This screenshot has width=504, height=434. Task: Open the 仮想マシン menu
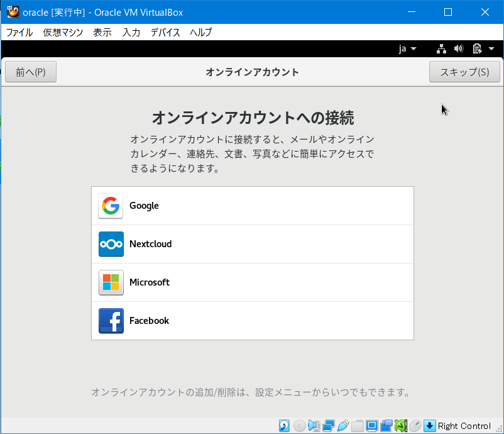(63, 32)
